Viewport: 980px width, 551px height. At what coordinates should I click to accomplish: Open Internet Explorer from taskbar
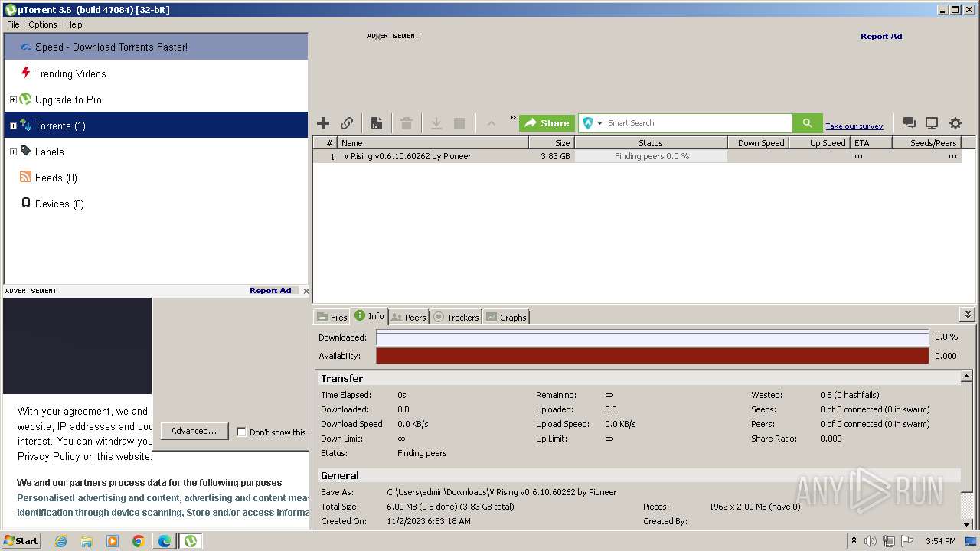[x=60, y=541]
